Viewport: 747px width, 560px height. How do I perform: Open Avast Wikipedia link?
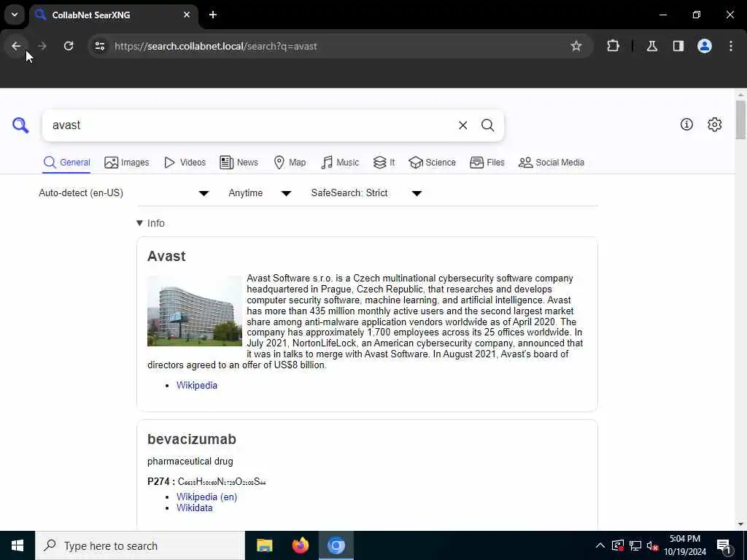pos(197,385)
